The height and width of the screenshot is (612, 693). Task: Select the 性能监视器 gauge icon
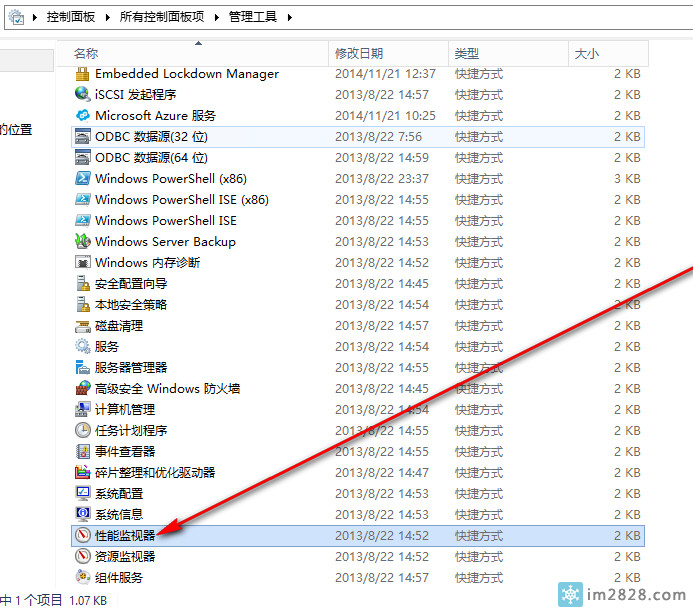pyautogui.click(x=82, y=536)
